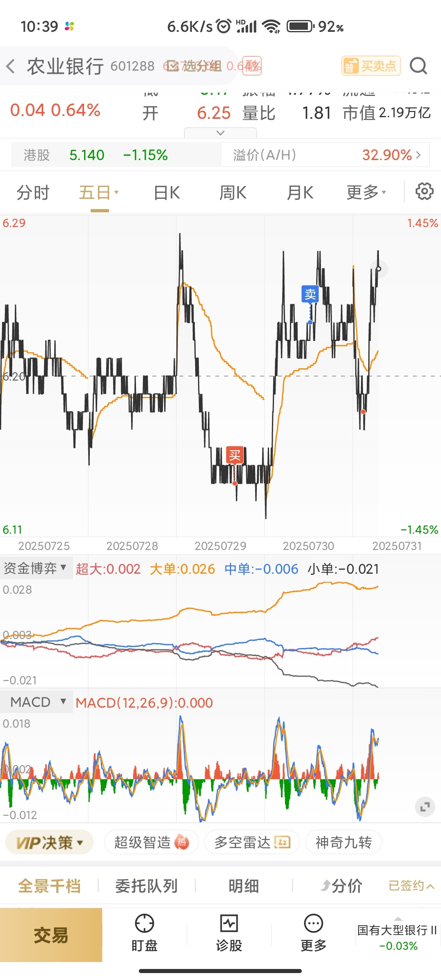The image size is (441, 980).
Task: Open the 更多 chart period dropdown
Action: [366, 193]
